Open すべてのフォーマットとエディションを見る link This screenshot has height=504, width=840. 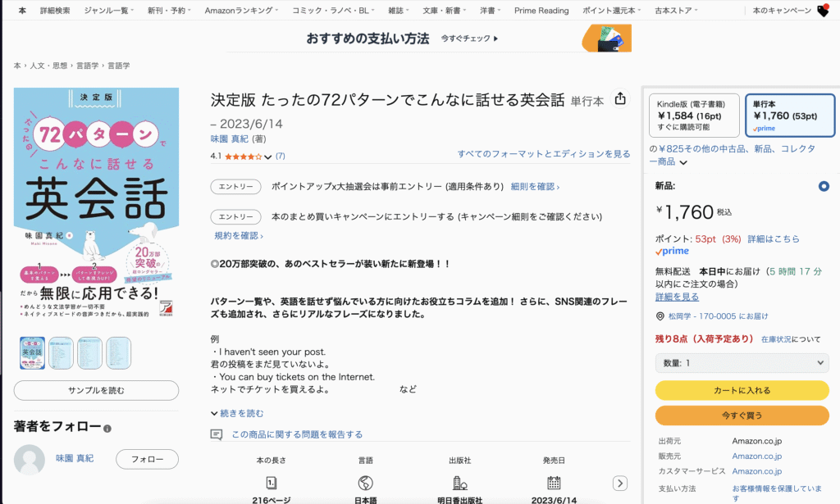(x=544, y=154)
